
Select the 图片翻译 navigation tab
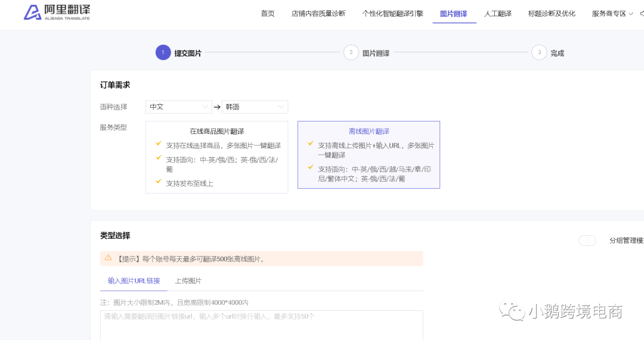click(x=454, y=14)
